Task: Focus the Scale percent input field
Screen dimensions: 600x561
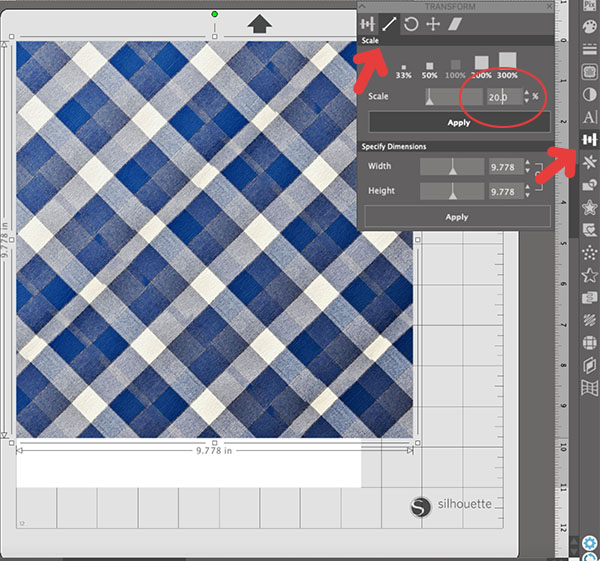Action: coord(504,97)
